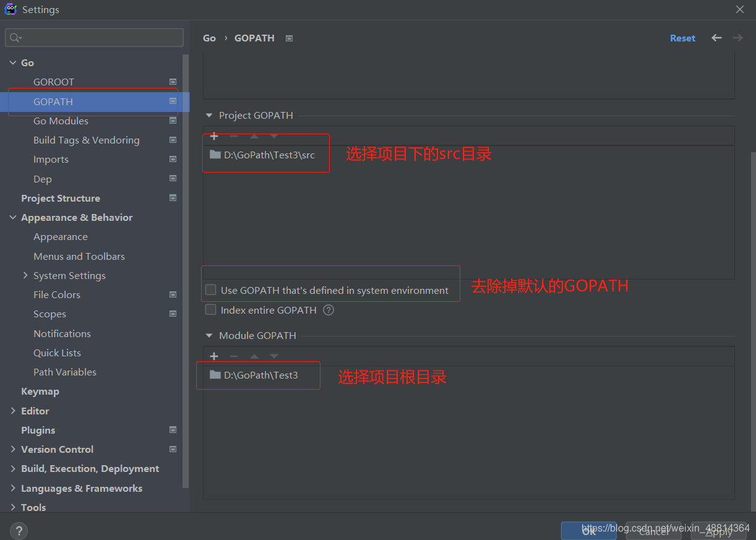The height and width of the screenshot is (540, 756).
Task: Expand System Settings node
Action: [x=25, y=275]
